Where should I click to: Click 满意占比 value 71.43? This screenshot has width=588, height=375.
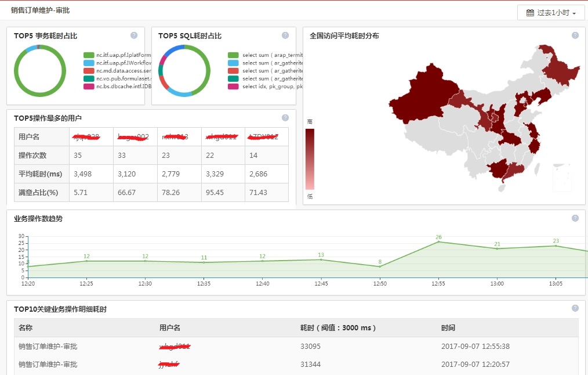pyautogui.click(x=259, y=193)
